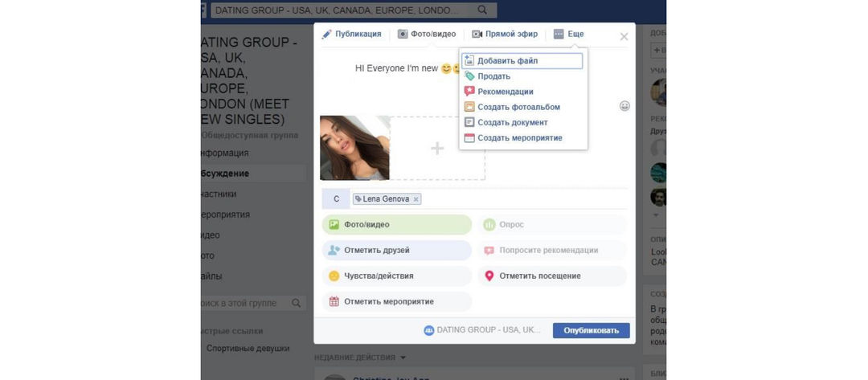Viewport: 868px width, 380px height.
Task: Click the group icon beside DATING GROUP selector
Action: pyautogui.click(x=428, y=331)
